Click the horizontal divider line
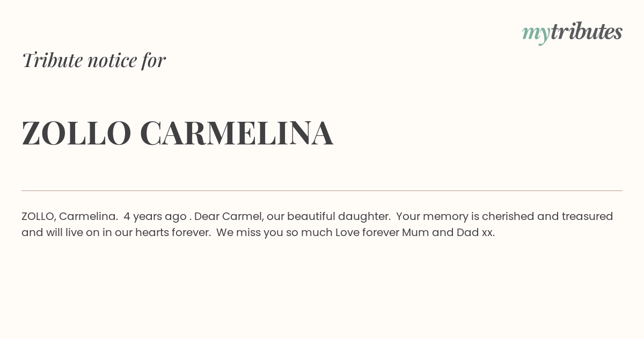This screenshot has height=338, width=644. tap(322, 190)
